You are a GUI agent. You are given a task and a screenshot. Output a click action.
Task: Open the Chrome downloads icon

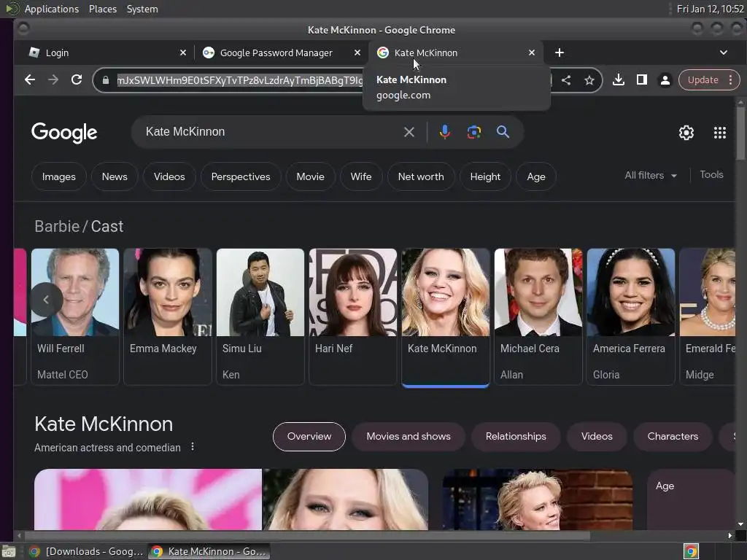[x=619, y=80]
